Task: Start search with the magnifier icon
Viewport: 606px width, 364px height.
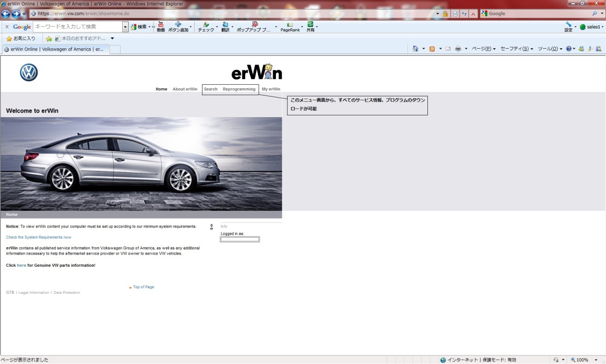Action: coord(595,14)
